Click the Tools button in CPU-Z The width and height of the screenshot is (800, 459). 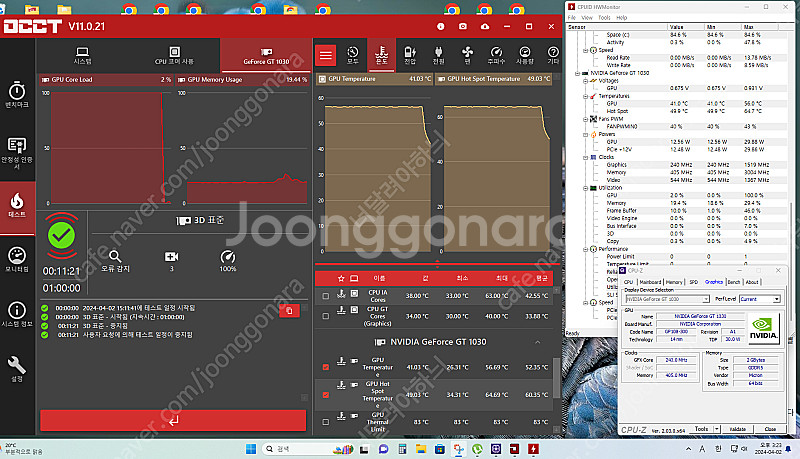702,429
